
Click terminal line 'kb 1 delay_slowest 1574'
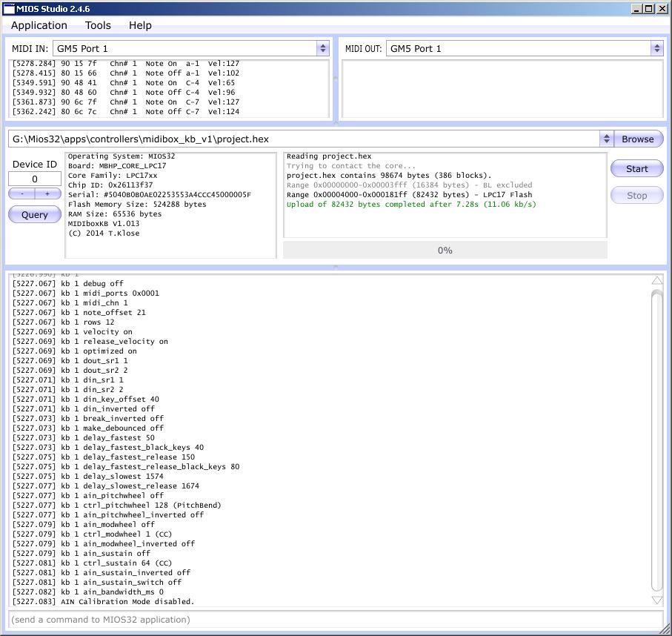point(88,477)
